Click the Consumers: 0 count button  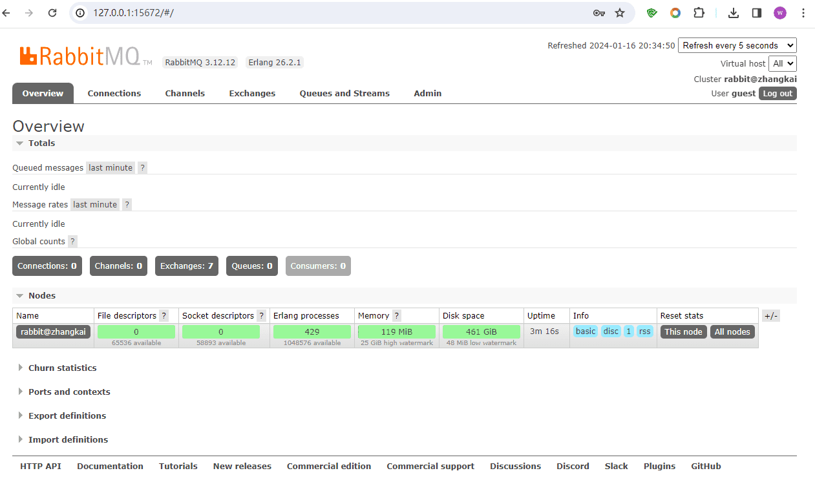pos(318,266)
